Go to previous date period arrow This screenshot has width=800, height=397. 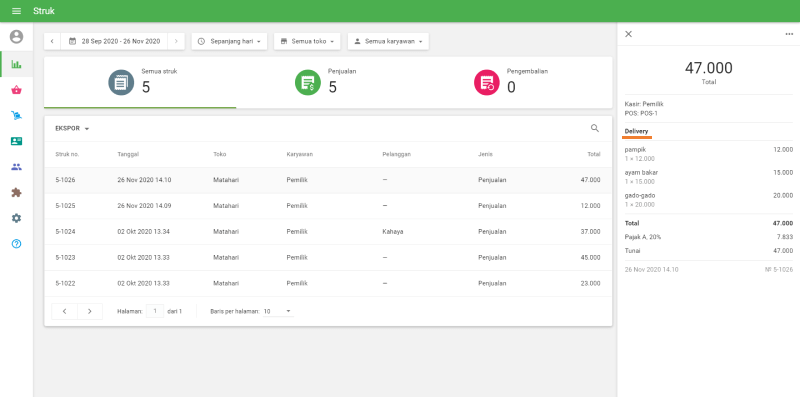(x=52, y=41)
